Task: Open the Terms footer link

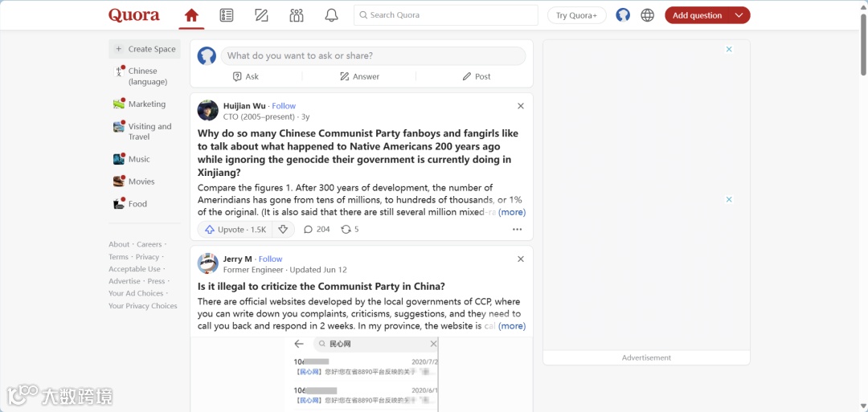Action: (x=118, y=257)
